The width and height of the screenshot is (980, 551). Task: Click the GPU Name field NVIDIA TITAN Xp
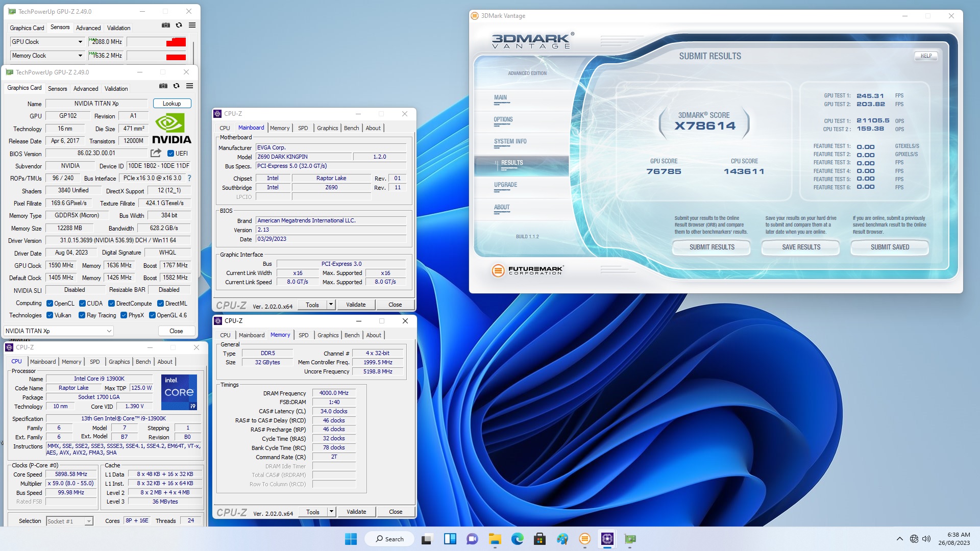click(x=96, y=104)
